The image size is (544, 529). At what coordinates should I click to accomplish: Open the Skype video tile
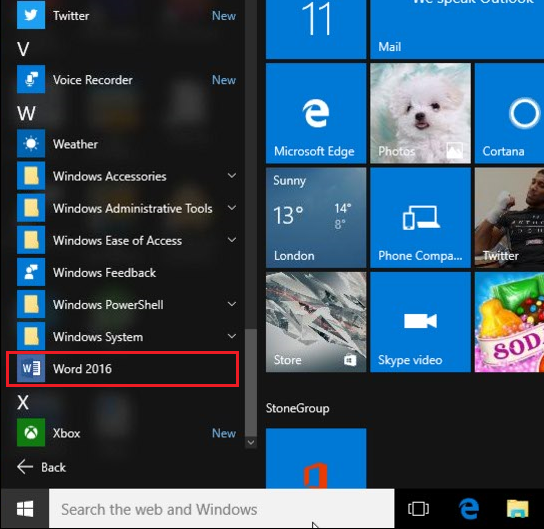420,322
